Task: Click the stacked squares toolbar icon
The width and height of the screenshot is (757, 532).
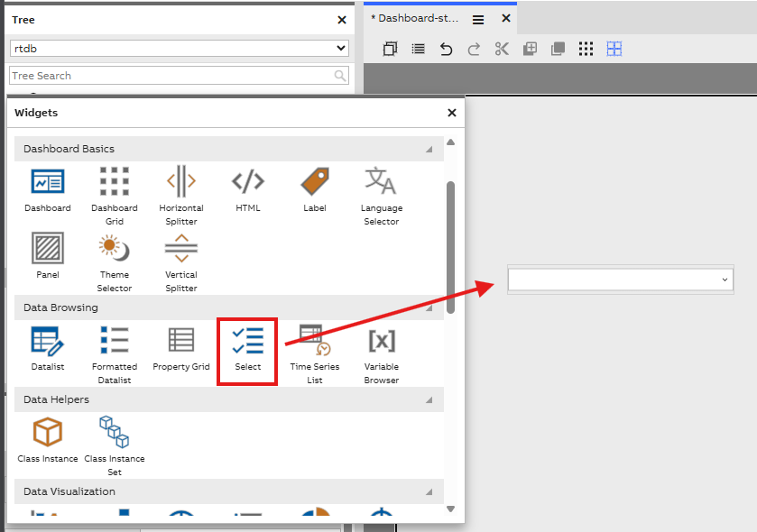Action: [x=559, y=49]
